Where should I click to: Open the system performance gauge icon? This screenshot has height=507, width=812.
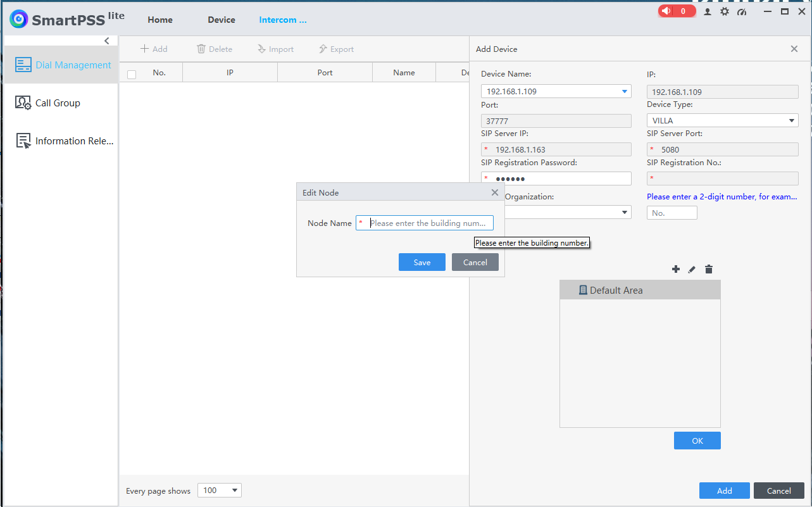click(x=742, y=11)
